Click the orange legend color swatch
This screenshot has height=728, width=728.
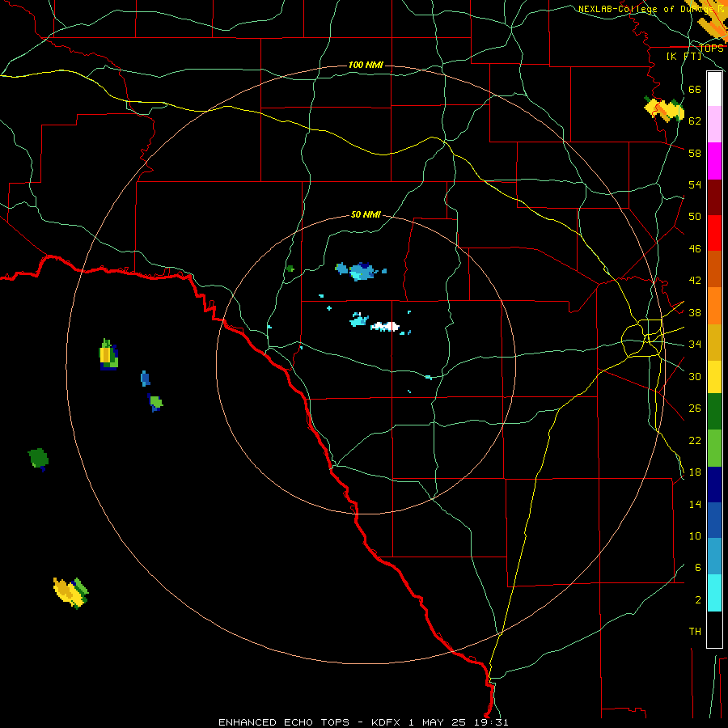tap(714, 306)
